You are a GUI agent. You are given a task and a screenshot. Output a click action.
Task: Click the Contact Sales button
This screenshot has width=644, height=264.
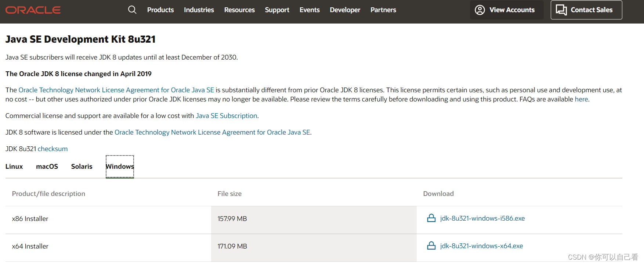pos(586,10)
